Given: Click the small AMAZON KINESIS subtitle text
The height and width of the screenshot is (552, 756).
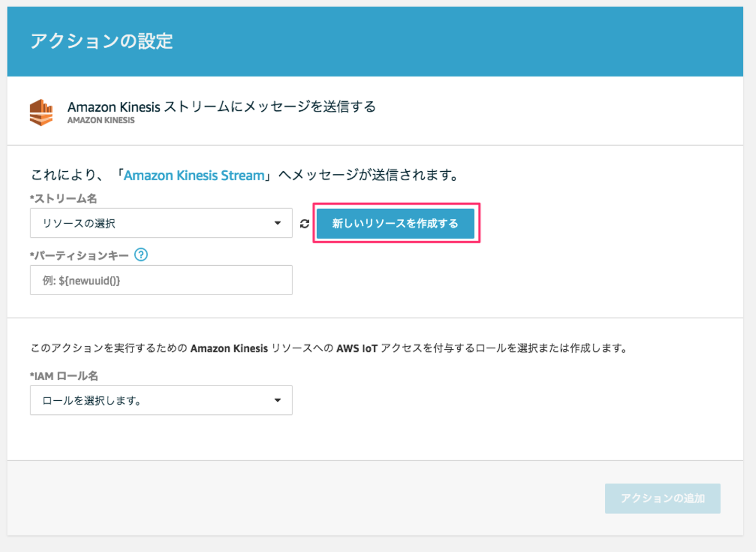Looking at the screenshot, I should [101, 120].
